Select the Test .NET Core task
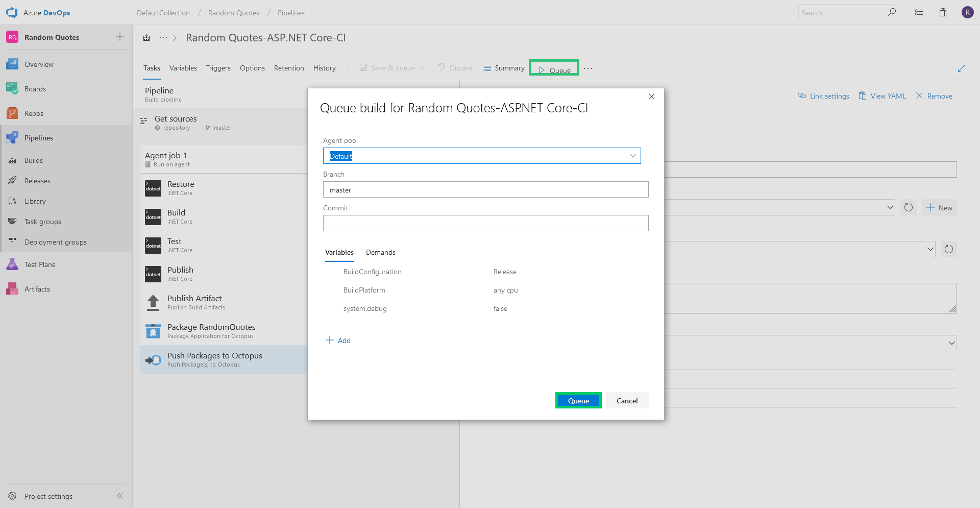 pyautogui.click(x=225, y=245)
